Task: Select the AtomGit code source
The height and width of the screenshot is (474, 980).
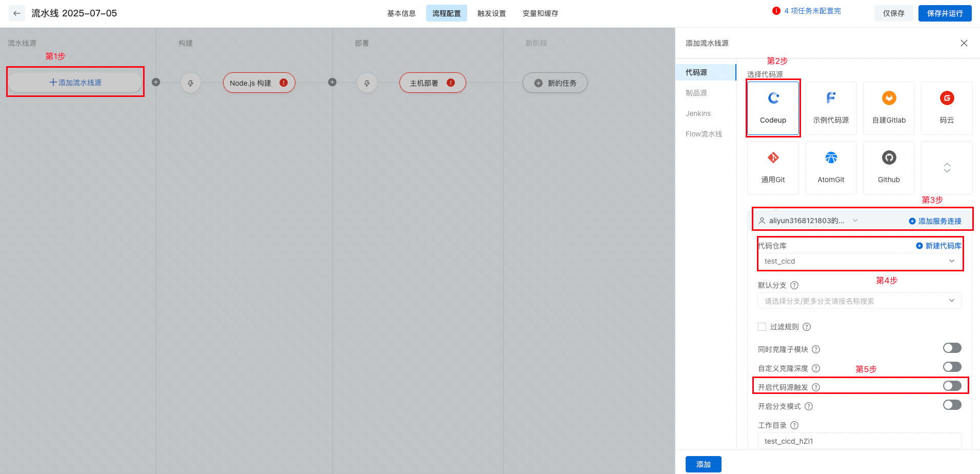Action: click(831, 158)
